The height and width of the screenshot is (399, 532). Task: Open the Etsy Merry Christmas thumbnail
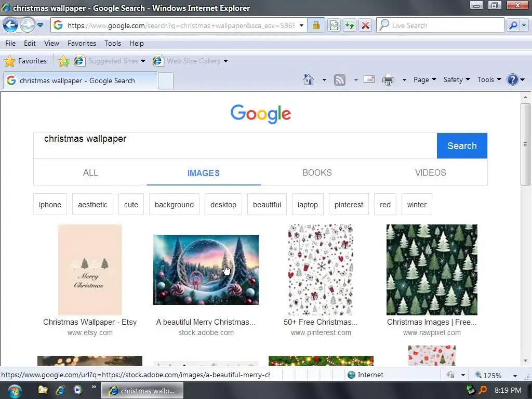pyautogui.click(x=89, y=270)
